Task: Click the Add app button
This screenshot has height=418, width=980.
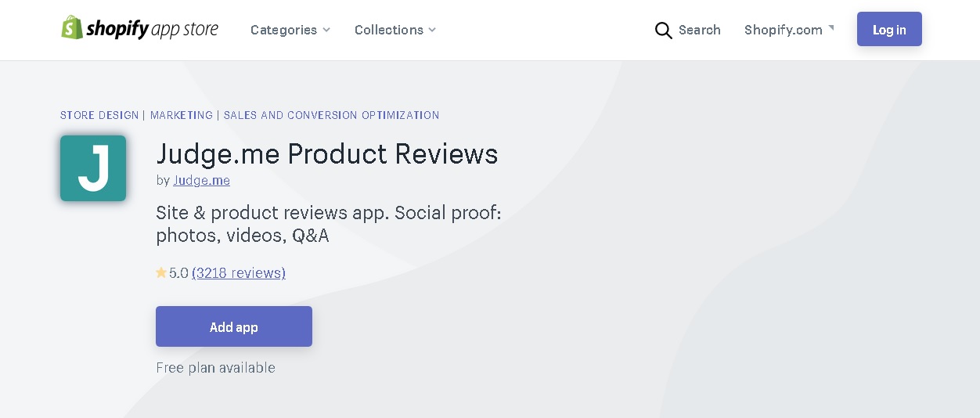Action: point(234,326)
